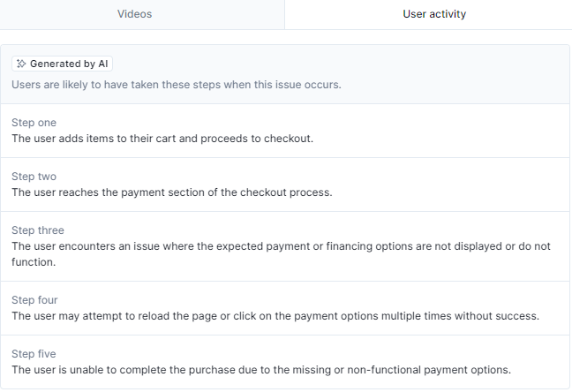Select the Step three label
The height and width of the screenshot is (392, 572).
point(38,230)
